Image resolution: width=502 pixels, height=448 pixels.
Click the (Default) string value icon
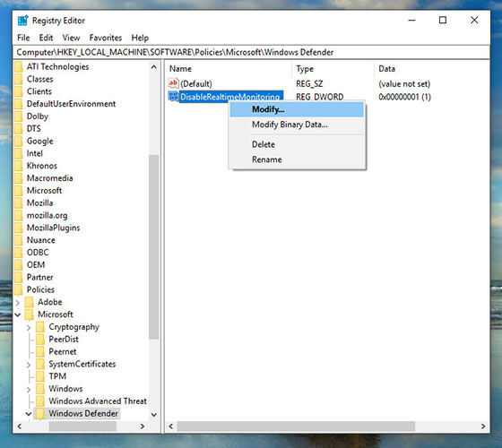tap(173, 83)
